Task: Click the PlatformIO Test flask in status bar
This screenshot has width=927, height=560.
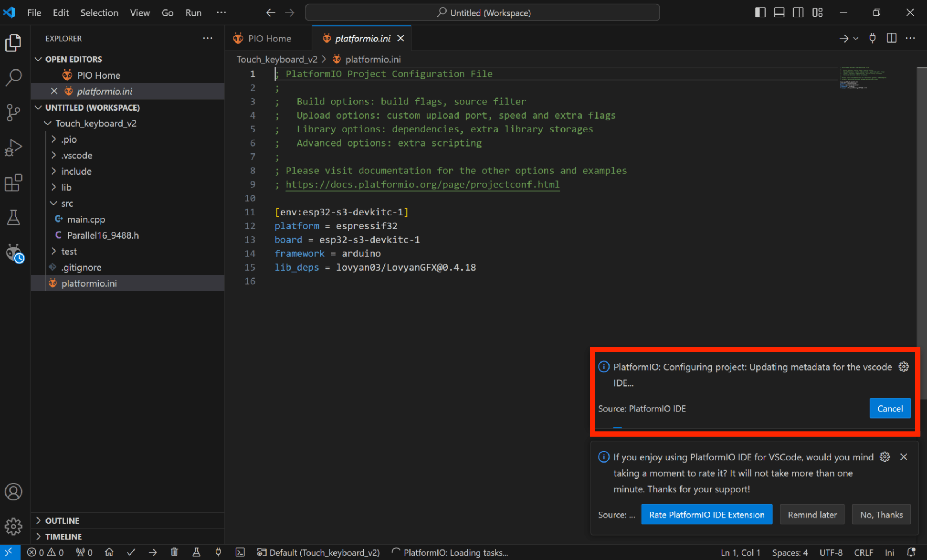Action: pyautogui.click(x=196, y=552)
